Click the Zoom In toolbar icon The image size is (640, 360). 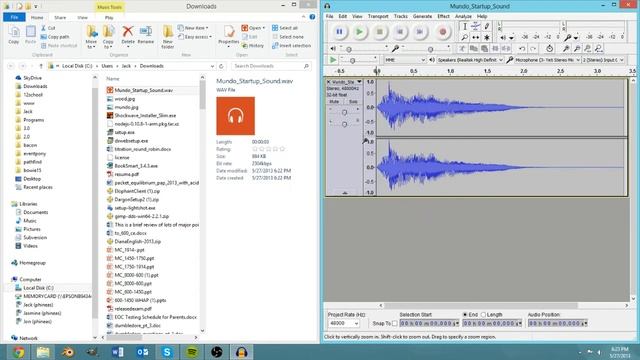click(x=566, y=49)
